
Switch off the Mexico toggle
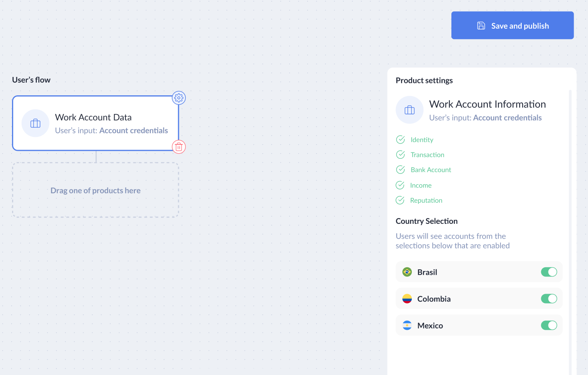coord(549,326)
